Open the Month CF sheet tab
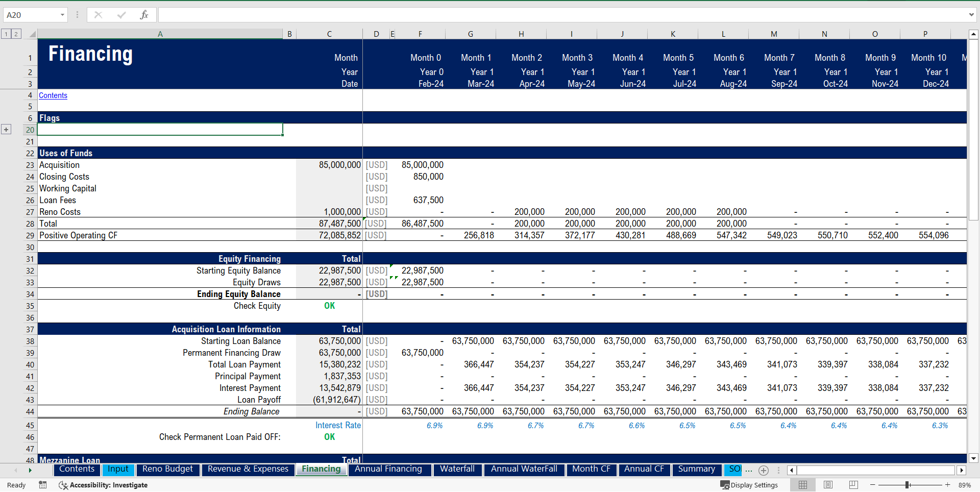Viewport: 980px width, 492px height. click(591, 469)
